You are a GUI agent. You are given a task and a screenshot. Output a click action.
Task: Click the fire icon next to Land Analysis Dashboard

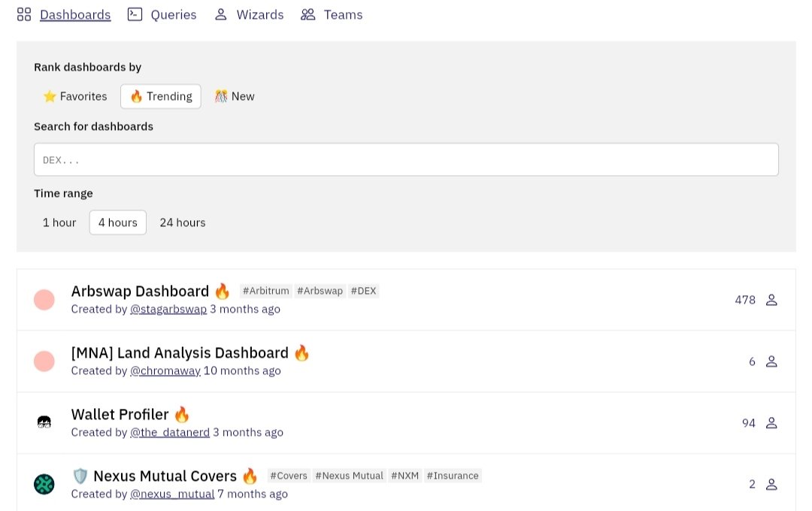301,352
